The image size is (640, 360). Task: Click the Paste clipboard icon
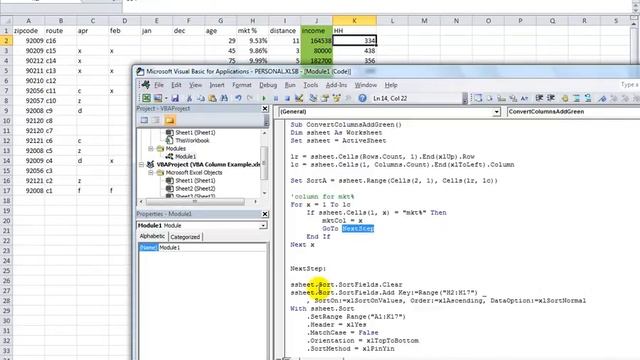[212, 98]
